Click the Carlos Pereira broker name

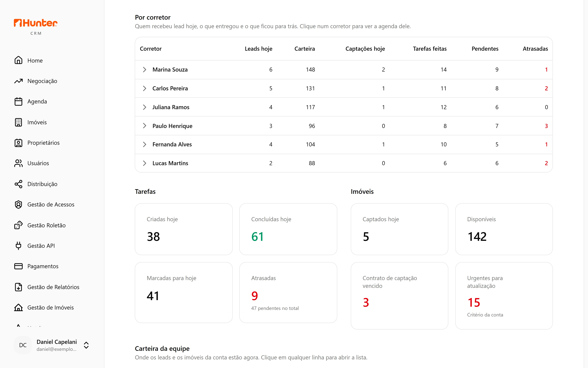[170, 88]
